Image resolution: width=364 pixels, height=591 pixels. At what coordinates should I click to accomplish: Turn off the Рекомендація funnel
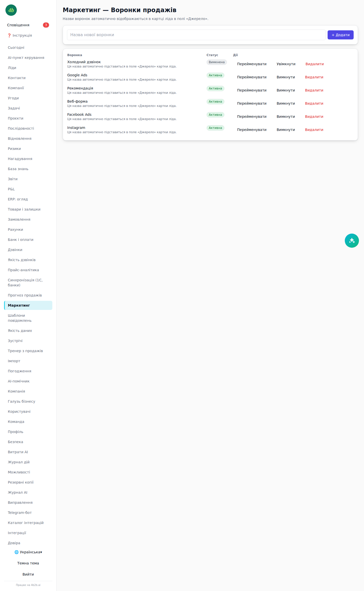[x=286, y=90]
